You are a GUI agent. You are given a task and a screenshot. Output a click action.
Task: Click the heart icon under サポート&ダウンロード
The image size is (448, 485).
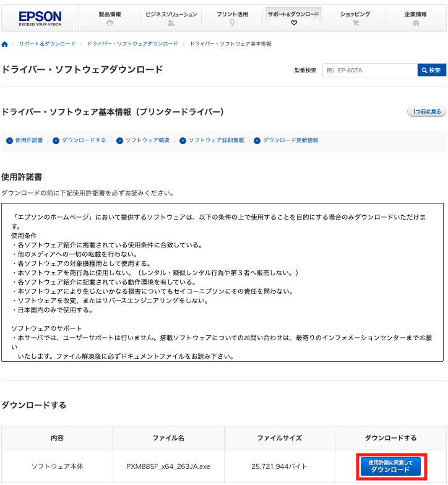294,23
